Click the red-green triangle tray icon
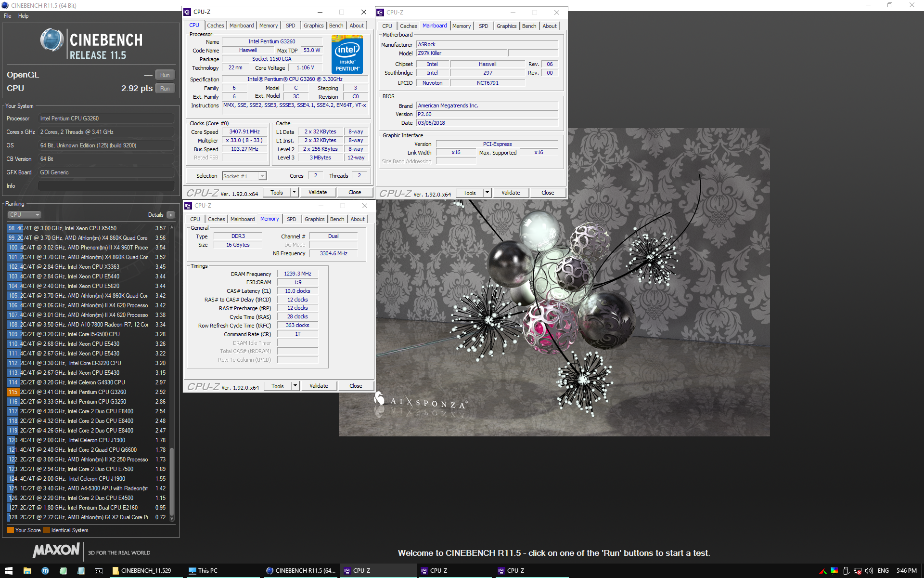The image size is (924, 578). point(823,571)
